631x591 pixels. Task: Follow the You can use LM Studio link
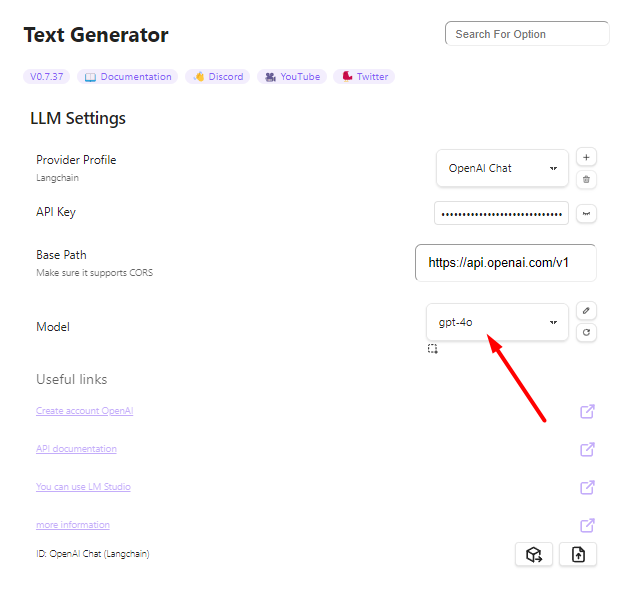click(x=83, y=487)
